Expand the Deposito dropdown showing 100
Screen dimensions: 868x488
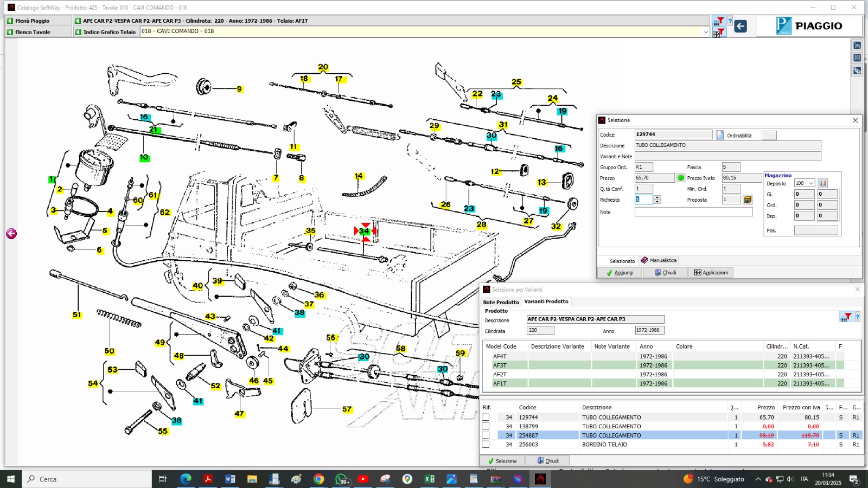[811, 183]
